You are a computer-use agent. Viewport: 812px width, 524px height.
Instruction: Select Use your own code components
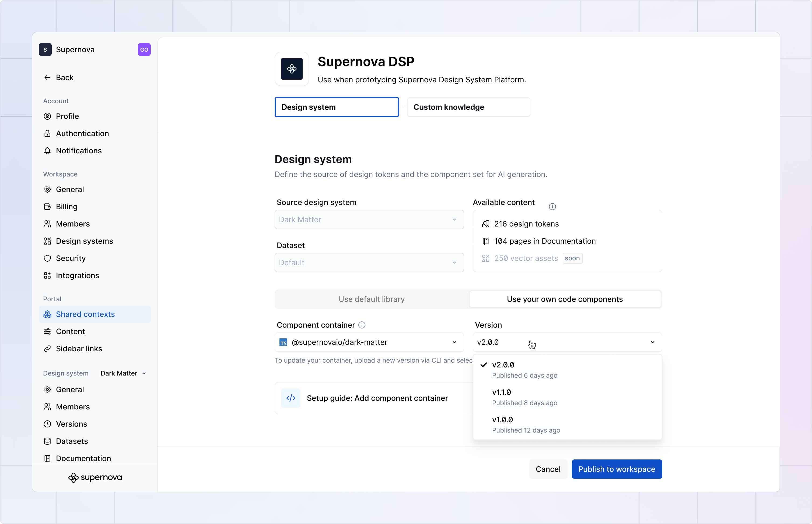(565, 299)
